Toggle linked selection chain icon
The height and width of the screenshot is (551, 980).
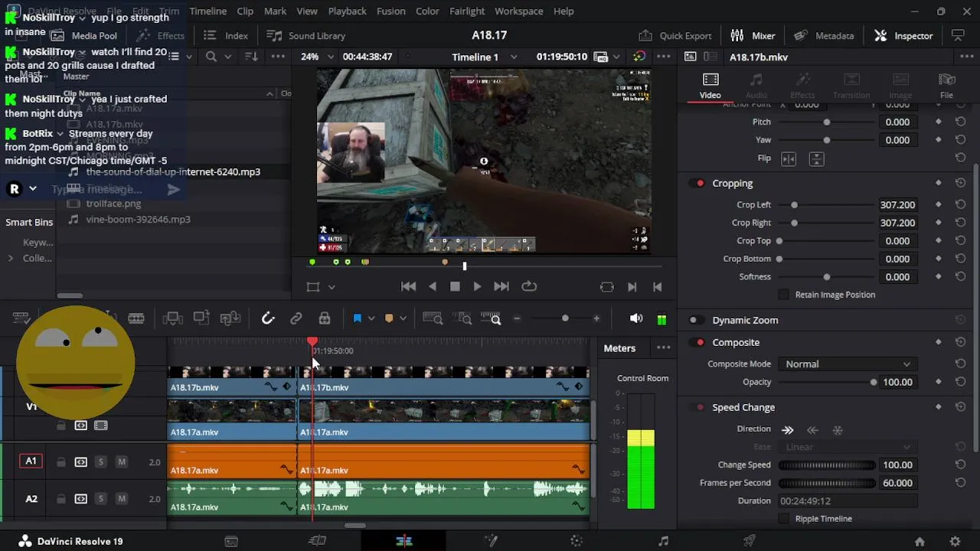(x=296, y=318)
